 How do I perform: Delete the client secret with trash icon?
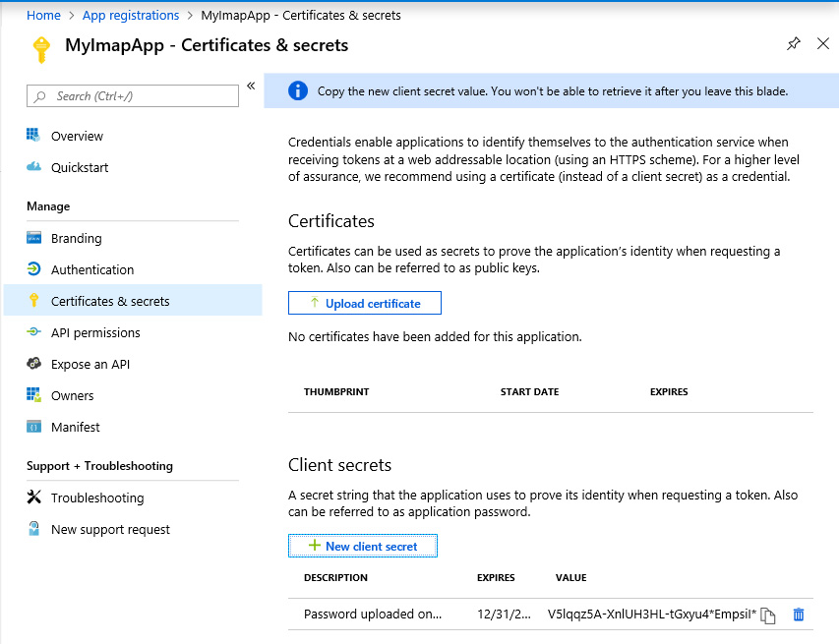(799, 615)
